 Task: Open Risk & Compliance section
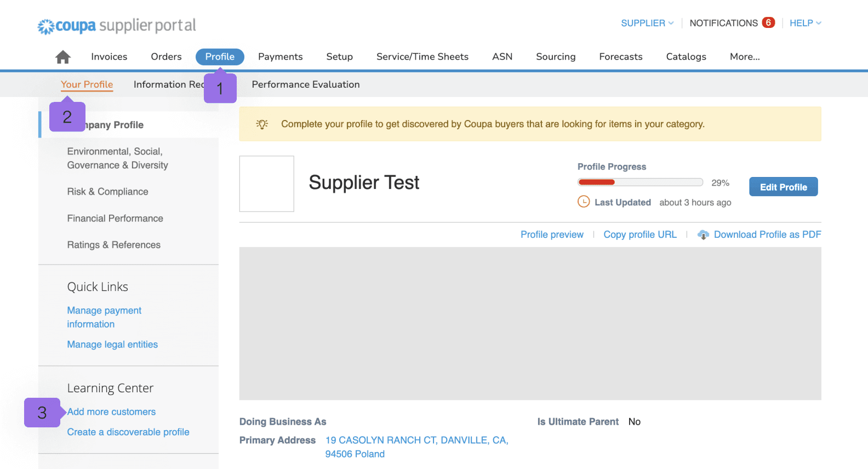107,192
